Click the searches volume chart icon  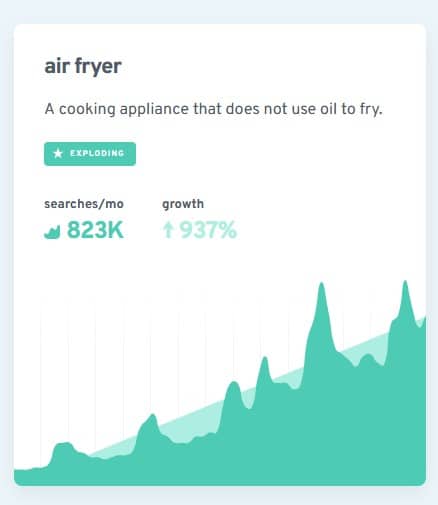[52, 232]
